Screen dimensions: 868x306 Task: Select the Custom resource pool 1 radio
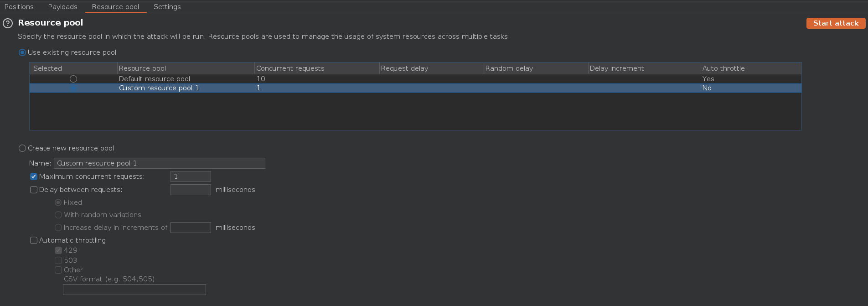point(73,88)
